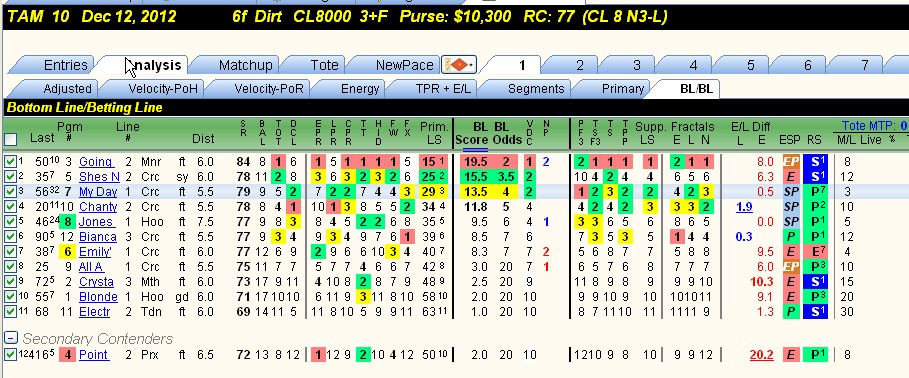Open the Shes N horse link
The image size is (909, 378).
coord(99,177)
